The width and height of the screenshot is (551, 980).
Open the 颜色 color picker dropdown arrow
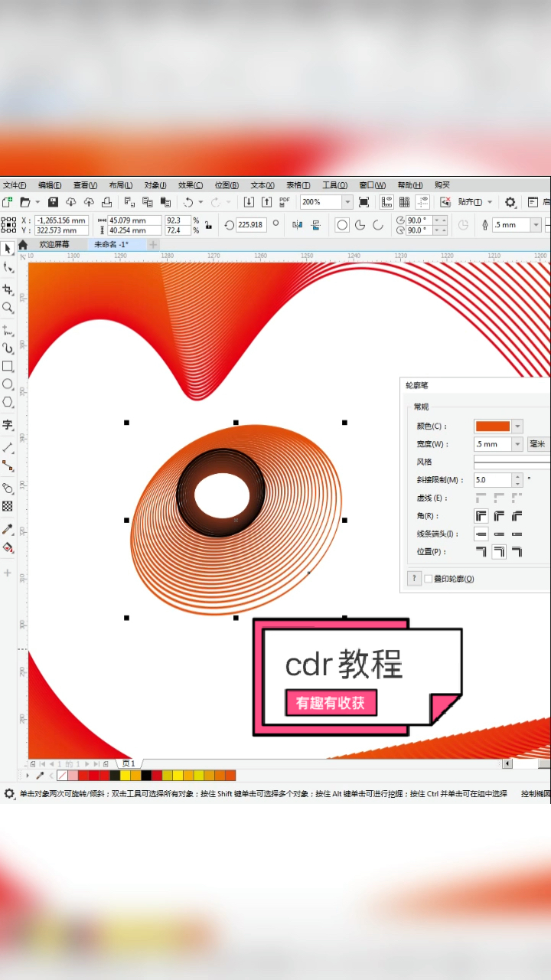click(x=518, y=426)
